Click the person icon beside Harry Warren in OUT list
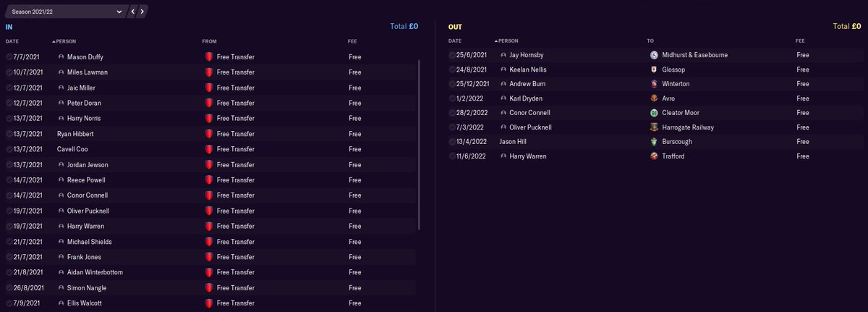This screenshot has width=868, height=312. tap(503, 156)
